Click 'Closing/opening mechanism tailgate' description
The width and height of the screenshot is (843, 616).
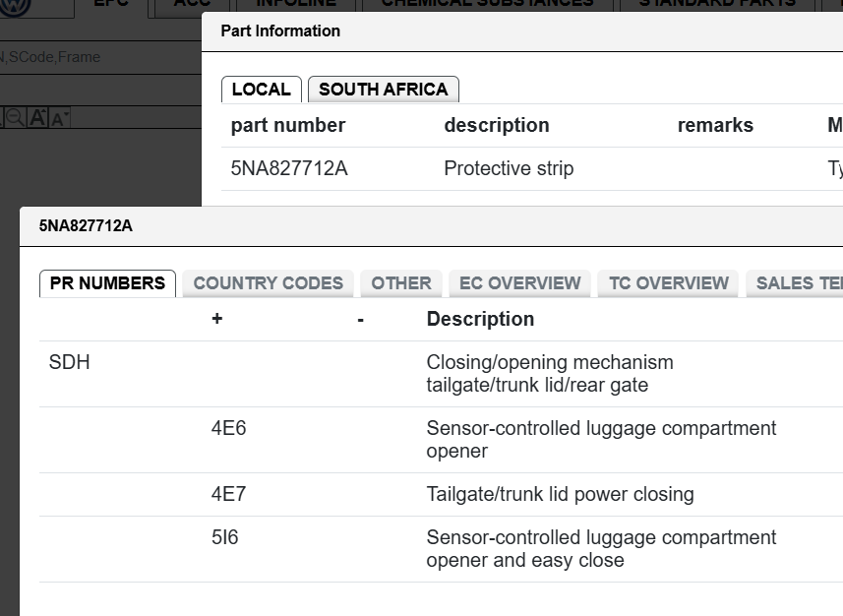550,374
